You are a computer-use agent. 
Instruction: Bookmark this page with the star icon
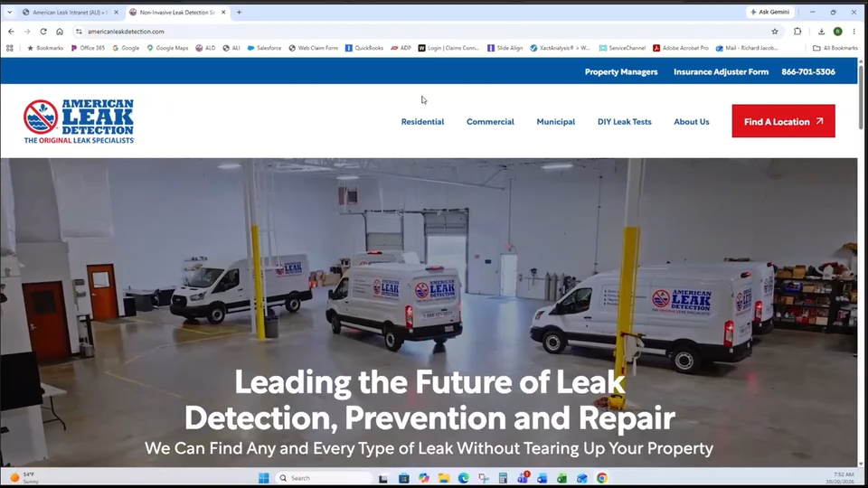(x=775, y=32)
